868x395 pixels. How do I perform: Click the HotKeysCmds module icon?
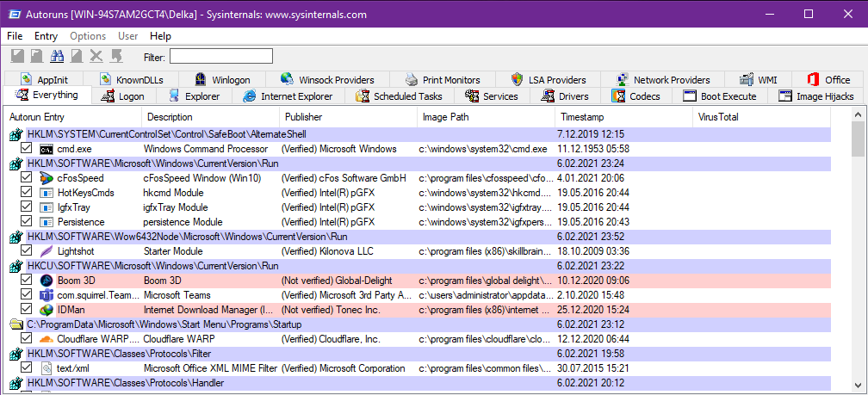point(46,193)
